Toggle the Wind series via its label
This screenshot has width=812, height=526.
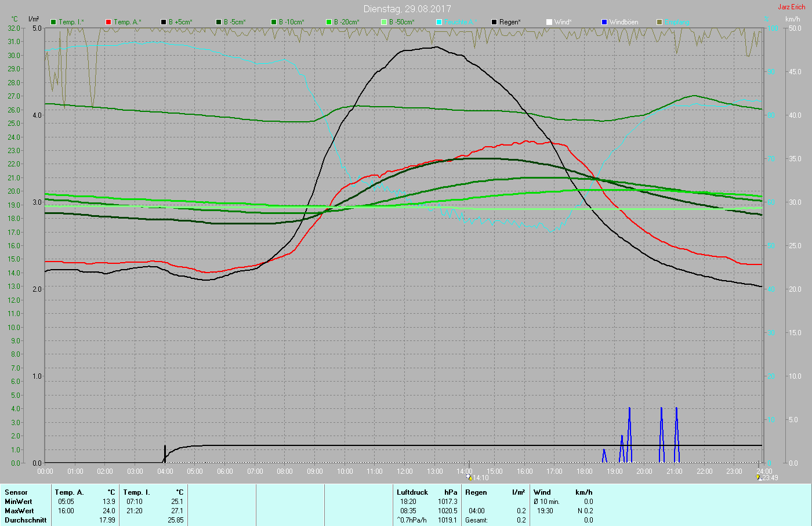563,22
